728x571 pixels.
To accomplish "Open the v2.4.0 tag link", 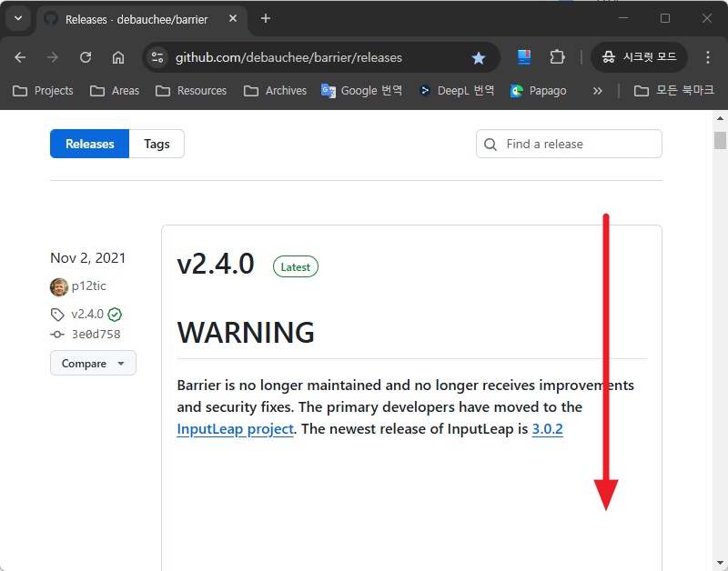I will coord(87,314).
